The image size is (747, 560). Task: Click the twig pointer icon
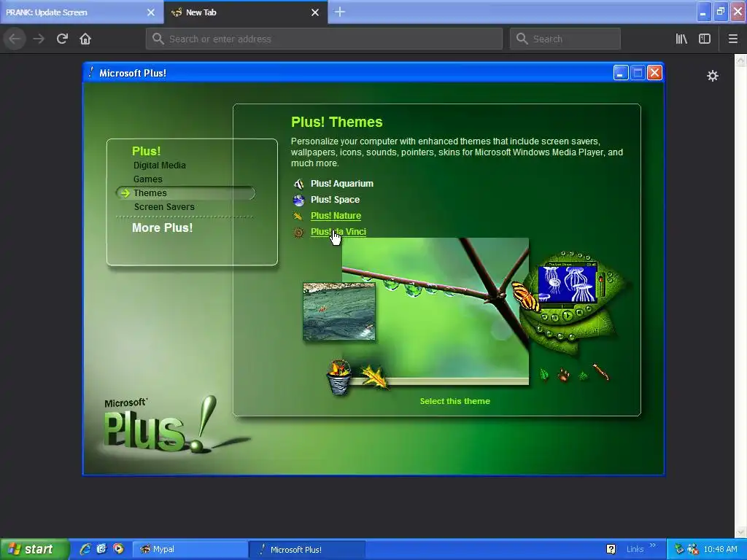pyautogui.click(x=601, y=372)
